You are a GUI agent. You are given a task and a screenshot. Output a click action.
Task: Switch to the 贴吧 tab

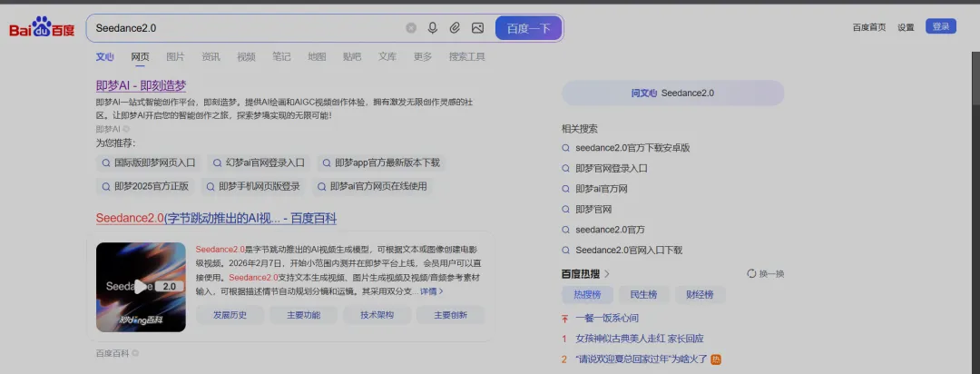point(352,57)
